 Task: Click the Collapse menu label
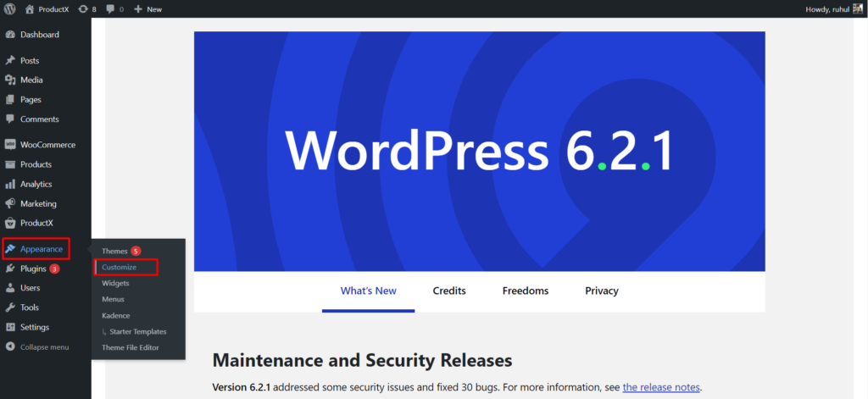[45, 347]
